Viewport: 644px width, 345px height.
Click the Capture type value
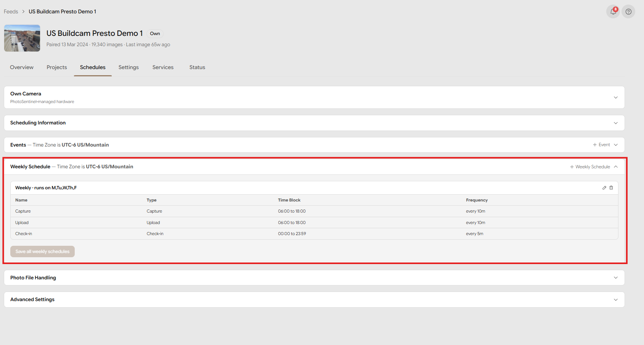coord(154,211)
